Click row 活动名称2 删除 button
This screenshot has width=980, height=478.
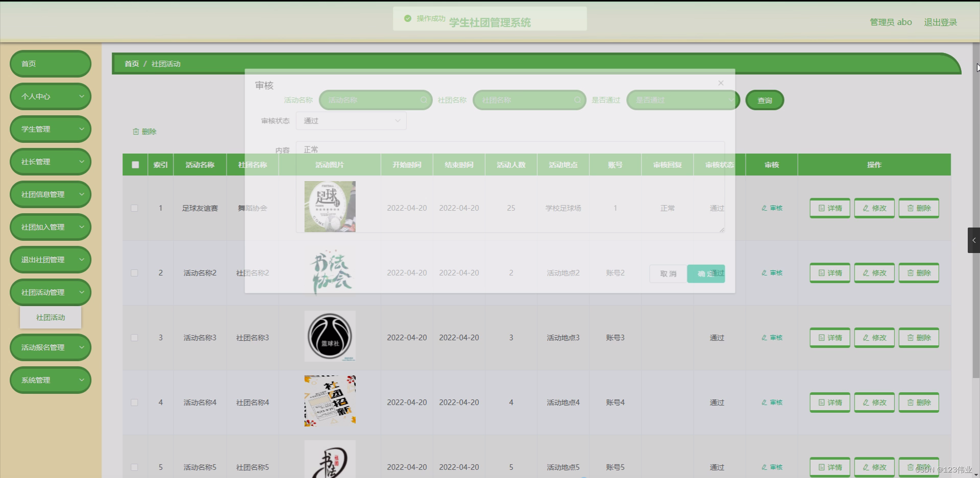point(919,273)
